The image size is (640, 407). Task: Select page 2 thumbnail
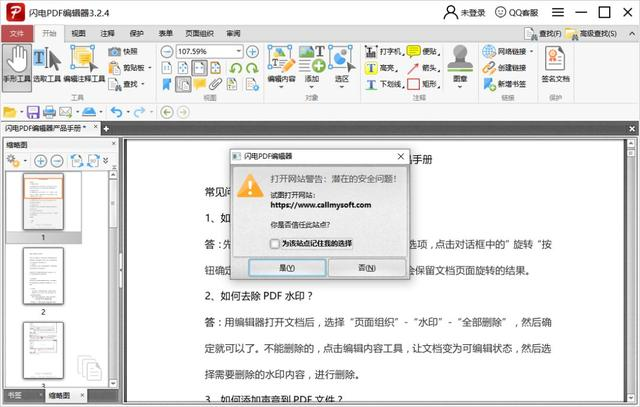43,276
